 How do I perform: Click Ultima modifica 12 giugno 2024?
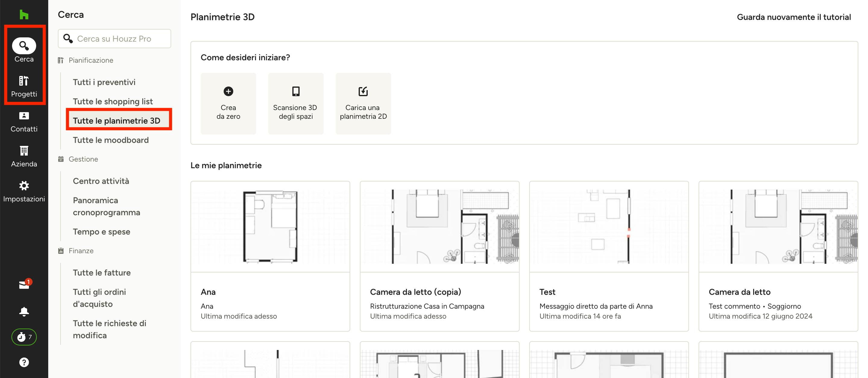tap(760, 316)
